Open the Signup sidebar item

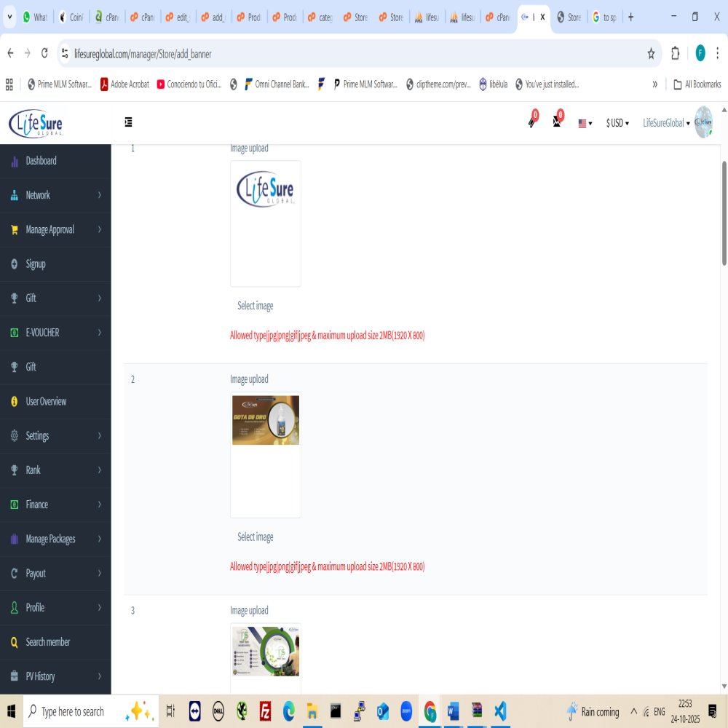[36, 264]
